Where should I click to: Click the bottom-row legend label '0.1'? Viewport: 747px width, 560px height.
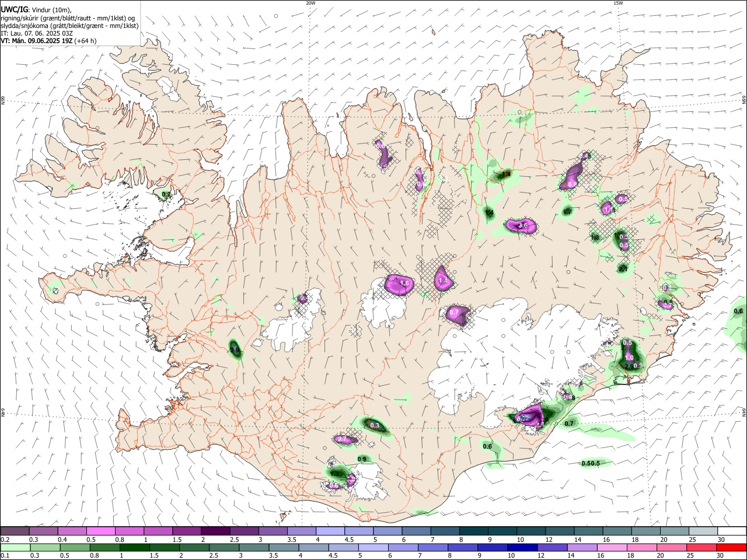[x=5, y=556]
